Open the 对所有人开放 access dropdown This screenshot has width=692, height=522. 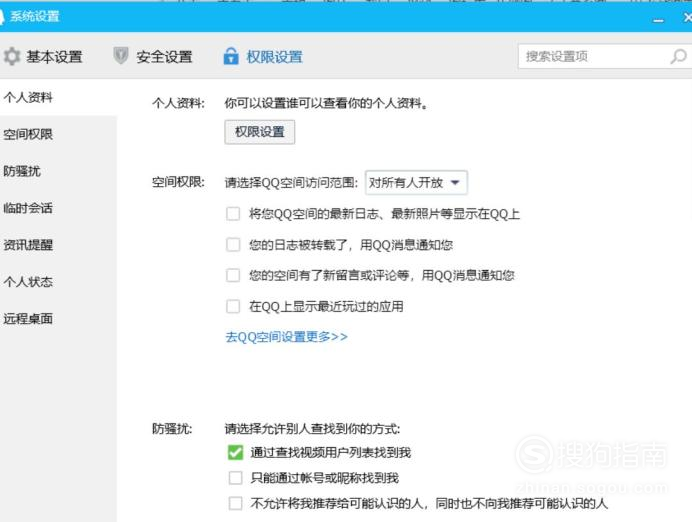pyautogui.click(x=416, y=182)
